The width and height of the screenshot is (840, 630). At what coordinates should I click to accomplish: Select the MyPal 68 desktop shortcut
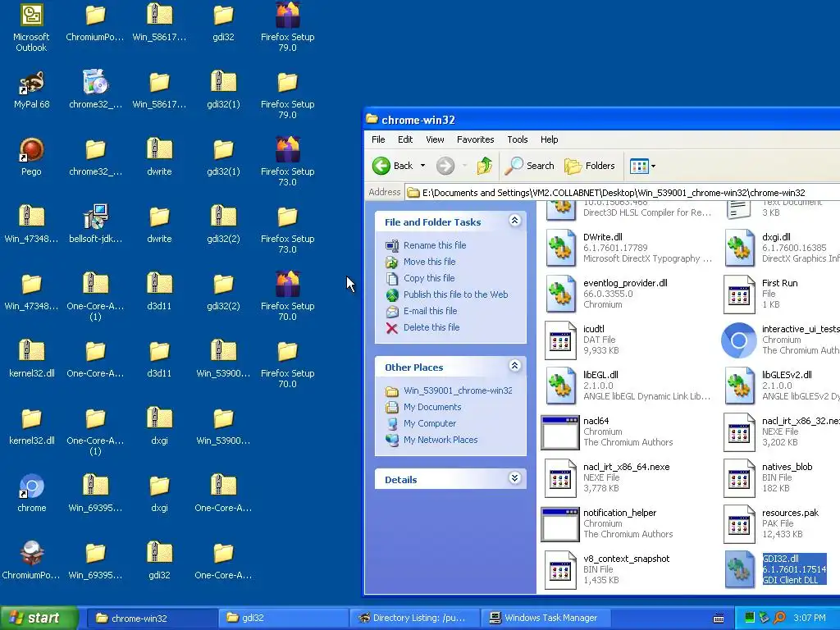pyautogui.click(x=31, y=90)
